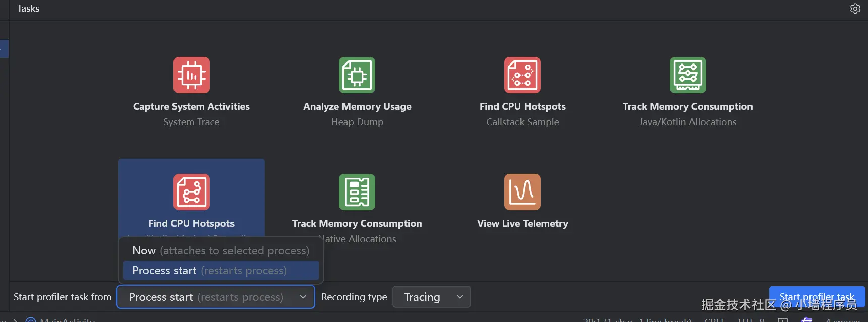
Task: Click the 'Capture System Activities' title text
Action: pos(191,107)
